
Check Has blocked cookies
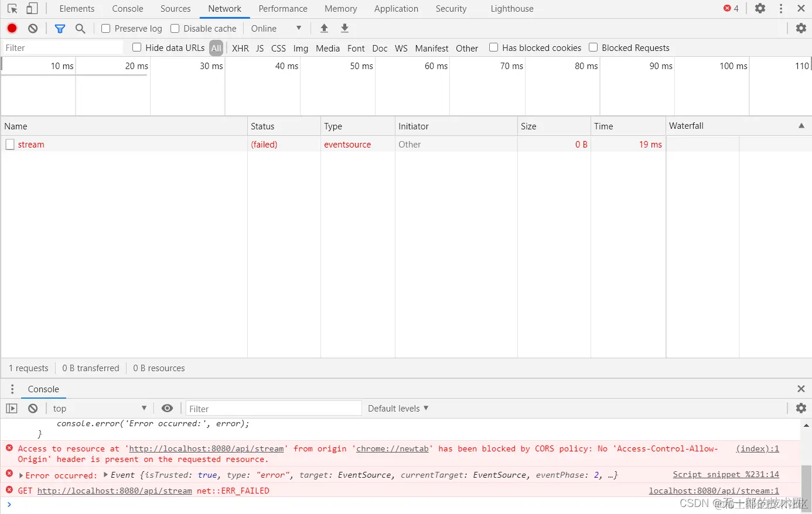pos(493,47)
